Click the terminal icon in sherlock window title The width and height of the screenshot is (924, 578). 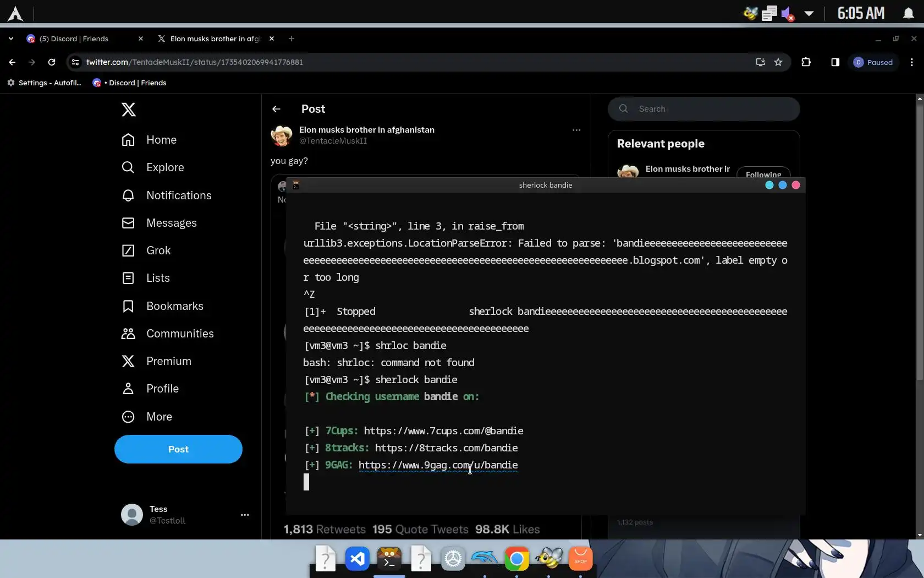296,185
